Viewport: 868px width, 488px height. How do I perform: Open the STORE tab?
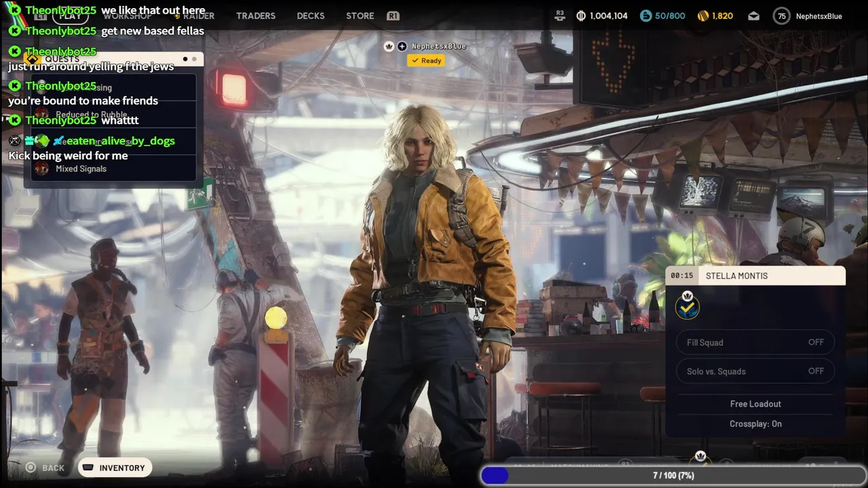coord(360,16)
